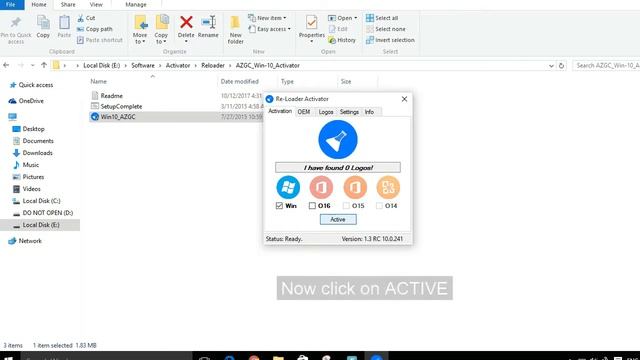
Task: Switch to the Logos tab in Re-Loader
Action: click(326, 112)
